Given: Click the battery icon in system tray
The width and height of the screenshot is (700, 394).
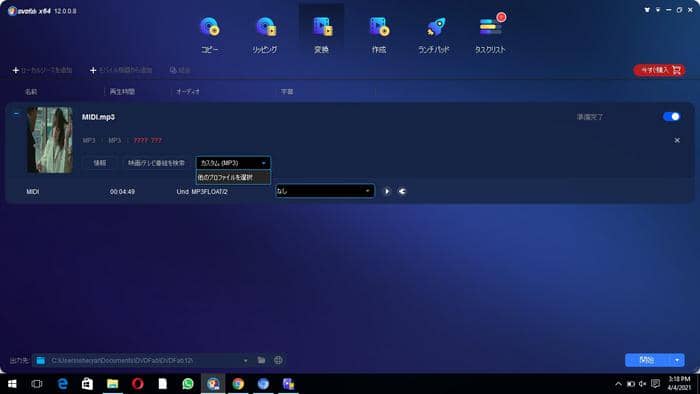Looking at the screenshot, I should pos(631,384).
